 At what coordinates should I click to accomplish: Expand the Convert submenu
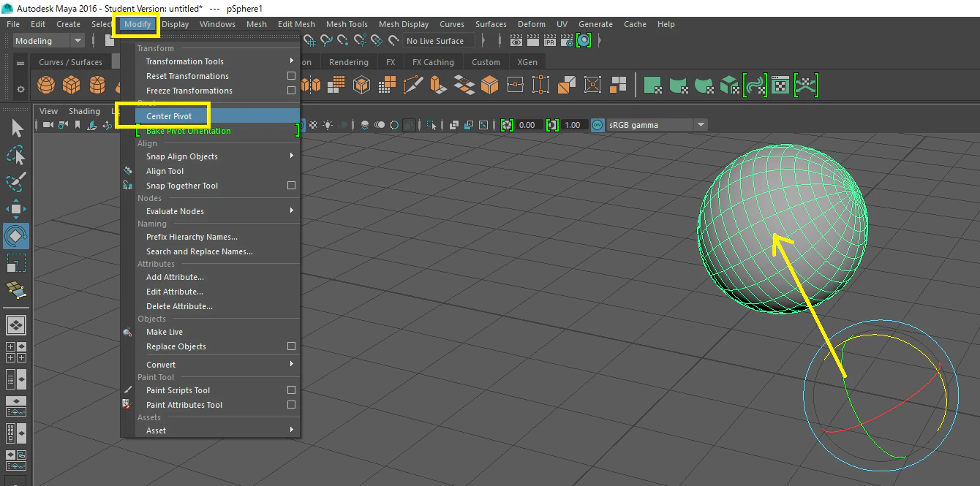(218, 365)
